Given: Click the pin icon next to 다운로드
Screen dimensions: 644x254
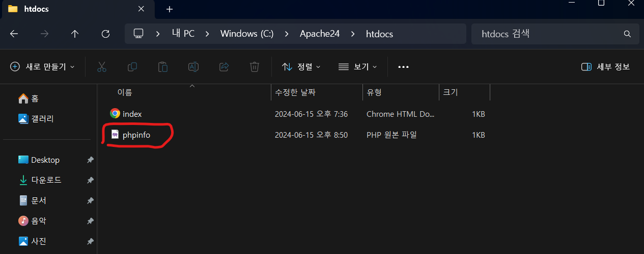Looking at the screenshot, I should (90, 181).
